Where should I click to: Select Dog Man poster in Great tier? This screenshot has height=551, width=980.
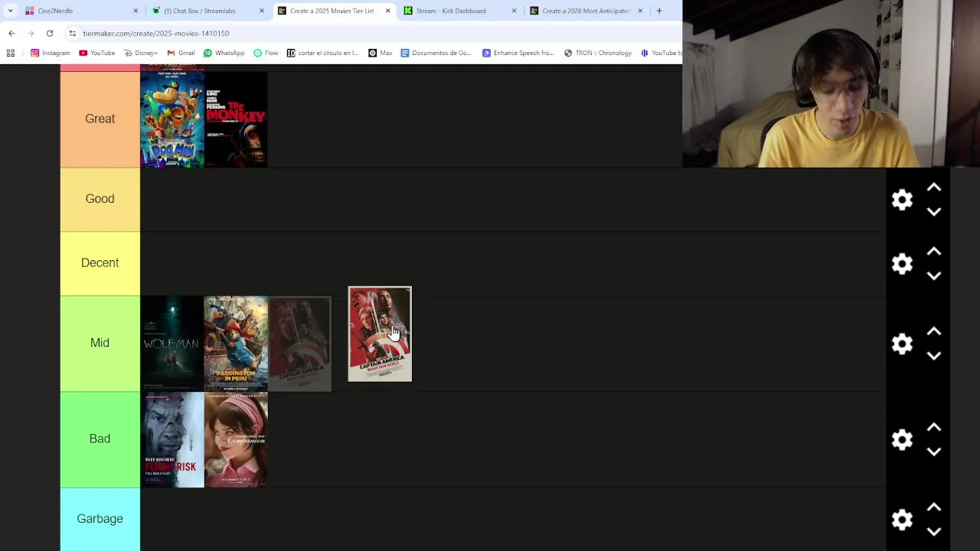pyautogui.click(x=172, y=119)
